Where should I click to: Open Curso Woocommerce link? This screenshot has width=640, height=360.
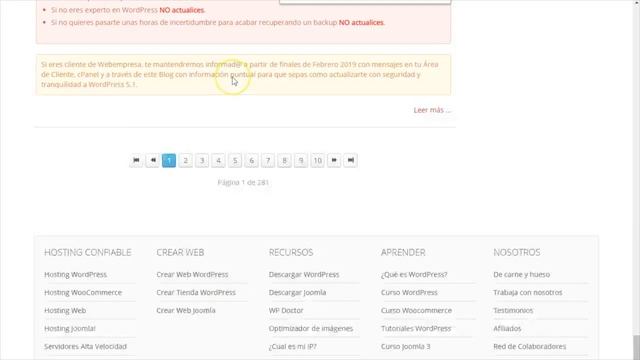tap(416, 310)
